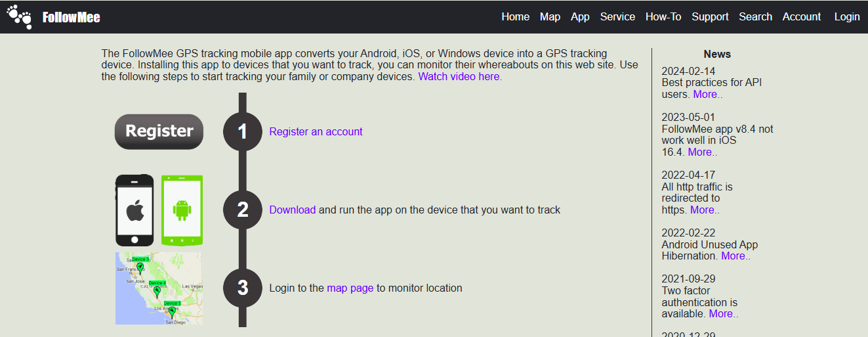Read More about API best practices

(x=707, y=95)
